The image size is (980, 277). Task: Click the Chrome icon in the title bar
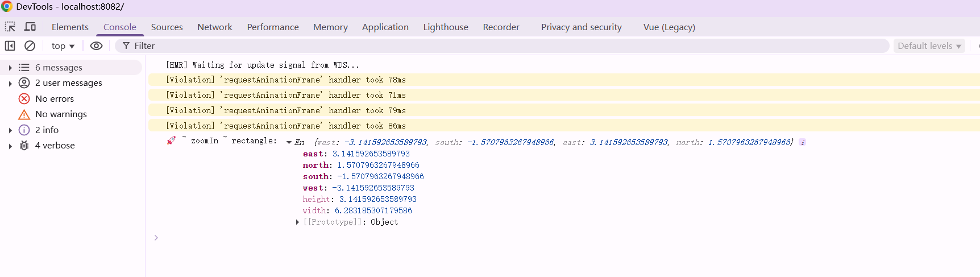(7, 6)
